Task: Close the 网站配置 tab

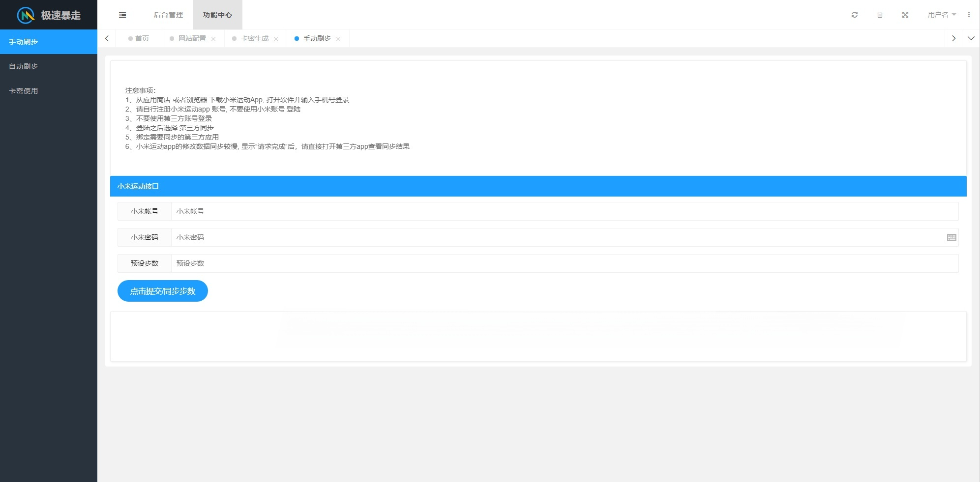Action: coord(214,38)
